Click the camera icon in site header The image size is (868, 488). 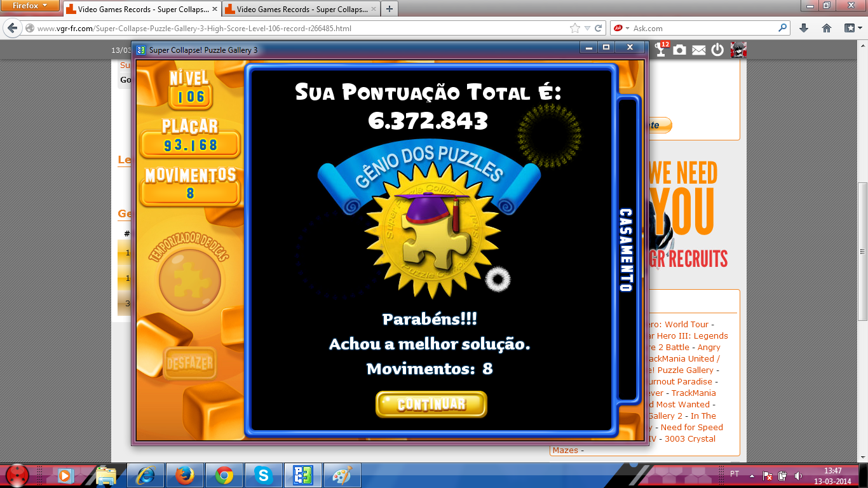pos(680,50)
